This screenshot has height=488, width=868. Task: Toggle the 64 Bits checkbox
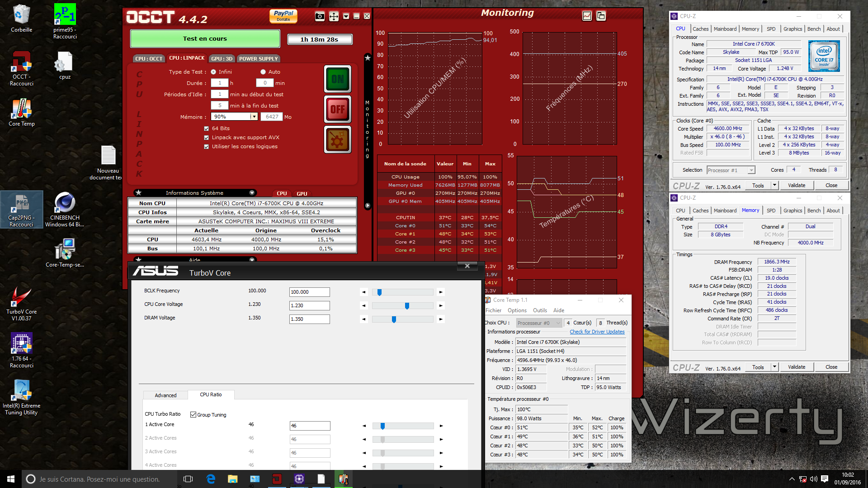(x=207, y=129)
